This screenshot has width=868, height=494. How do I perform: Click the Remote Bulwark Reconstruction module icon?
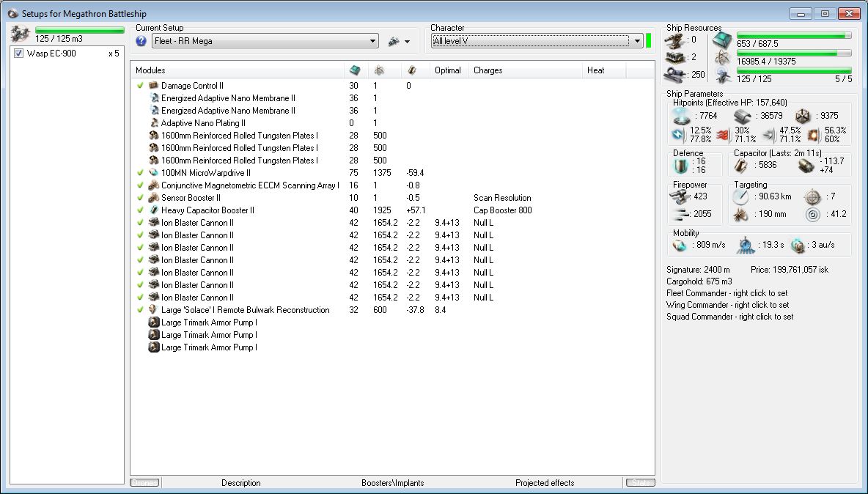point(154,310)
